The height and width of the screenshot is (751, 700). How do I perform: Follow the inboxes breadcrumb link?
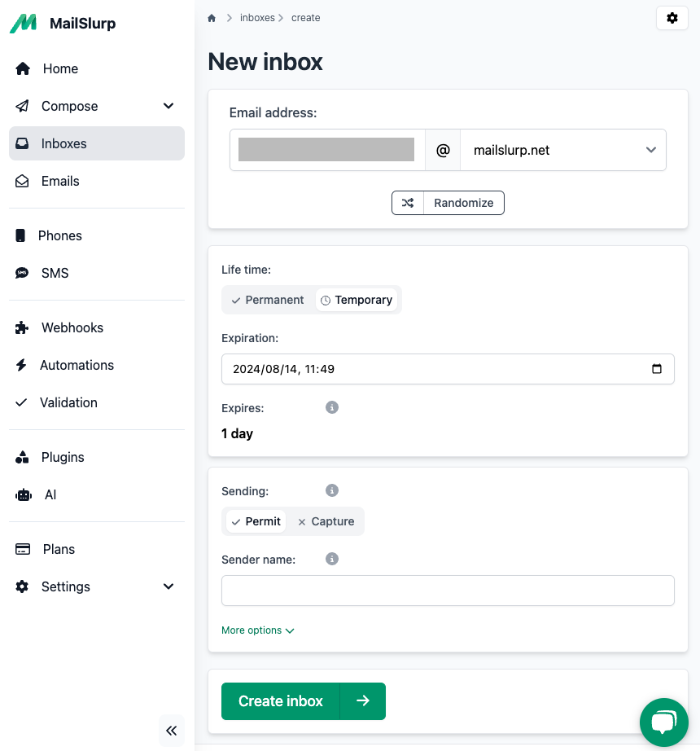[x=257, y=18]
